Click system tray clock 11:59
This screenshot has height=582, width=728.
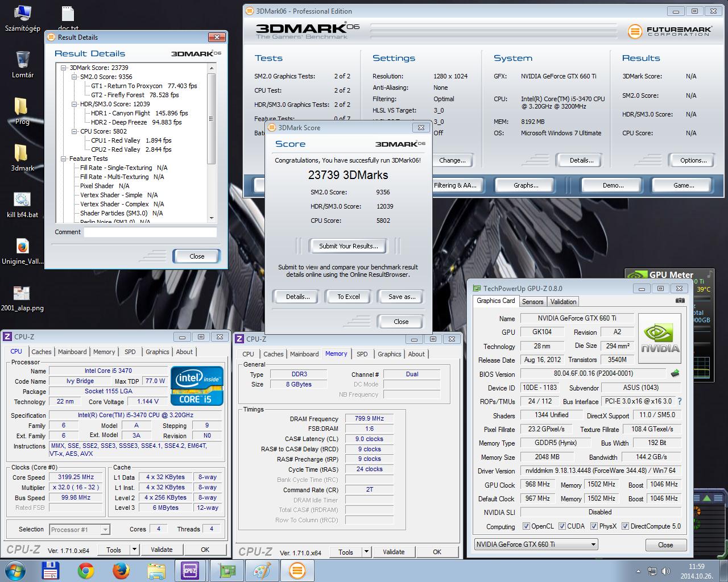(x=697, y=567)
